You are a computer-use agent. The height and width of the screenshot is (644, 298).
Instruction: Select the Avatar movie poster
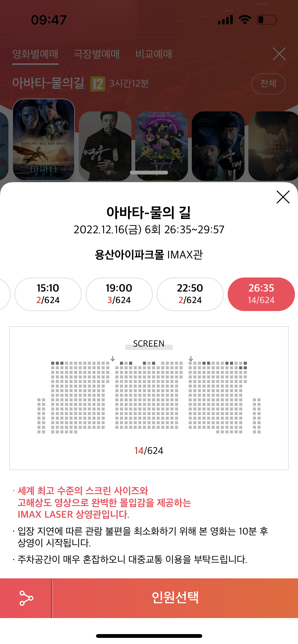tap(44, 139)
